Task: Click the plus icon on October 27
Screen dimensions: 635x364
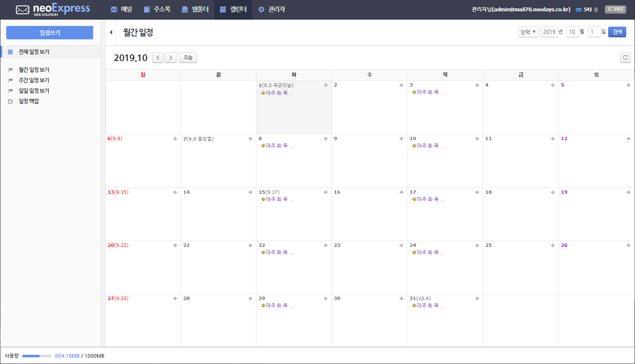Action: click(x=175, y=299)
